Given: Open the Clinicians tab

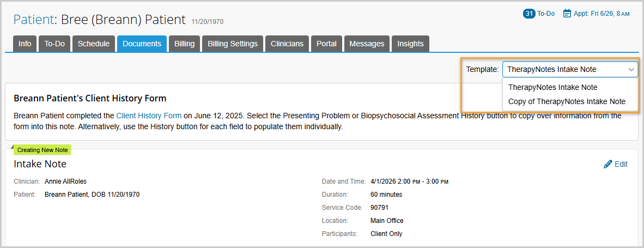Looking at the screenshot, I should coord(287,44).
